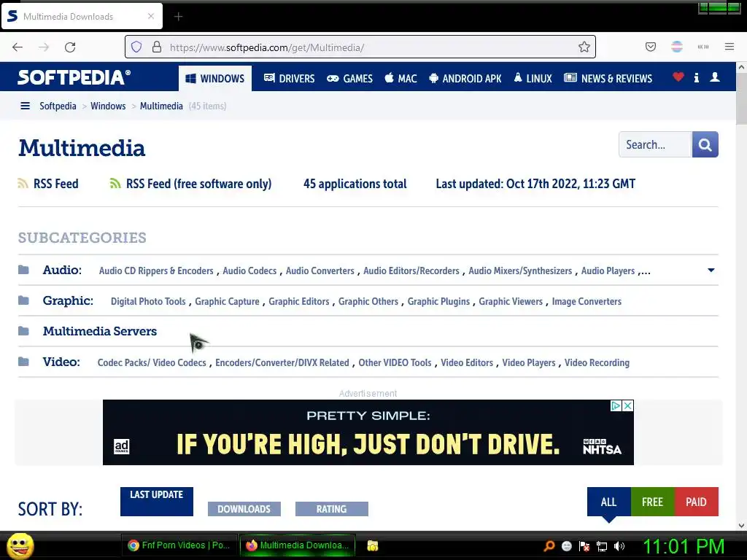
Task: Sort by Last Update
Action: coord(157,502)
